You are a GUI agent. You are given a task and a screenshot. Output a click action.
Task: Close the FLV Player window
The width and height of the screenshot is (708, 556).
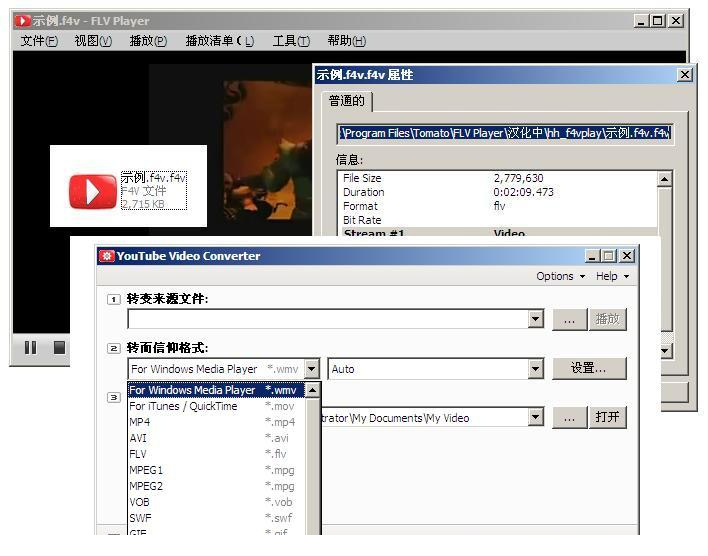coord(676,21)
